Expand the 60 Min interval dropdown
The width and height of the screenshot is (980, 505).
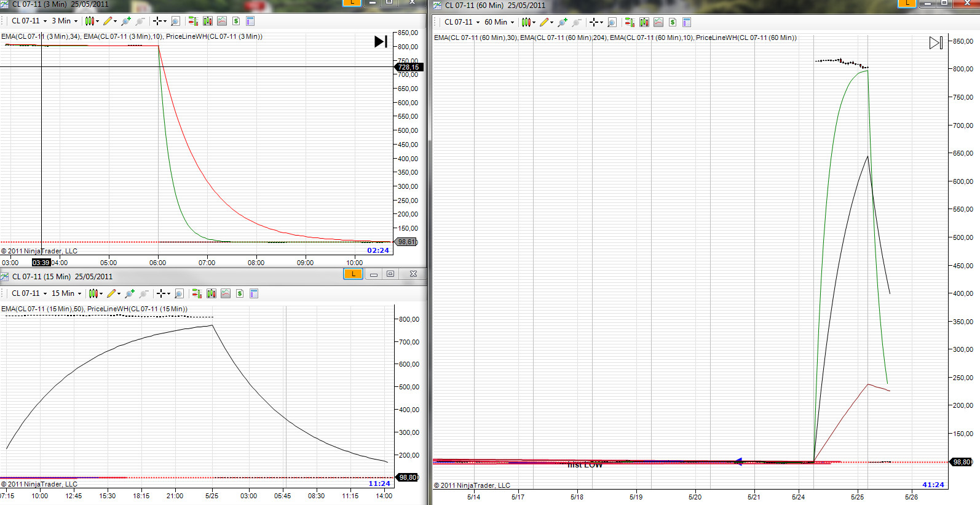(x=499, y=22)
